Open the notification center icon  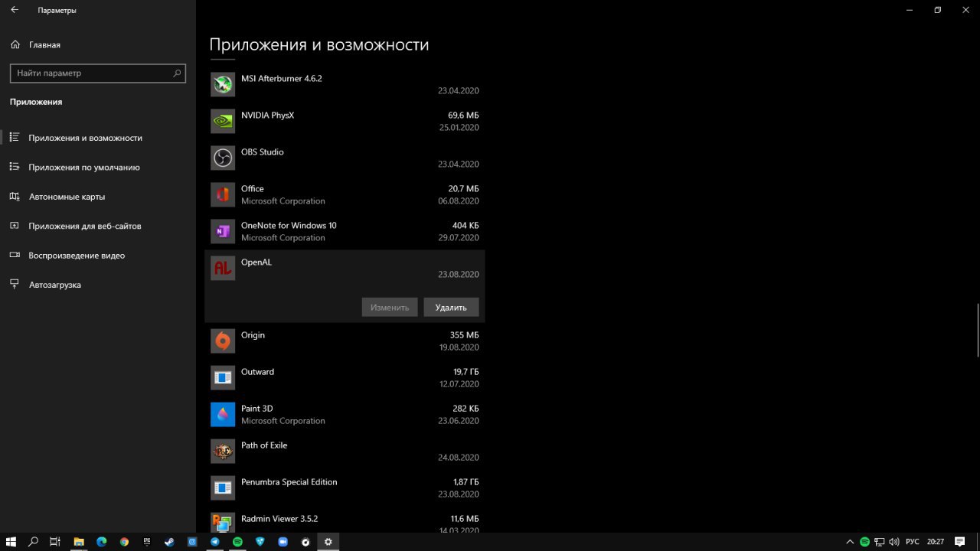click(959, 542)
